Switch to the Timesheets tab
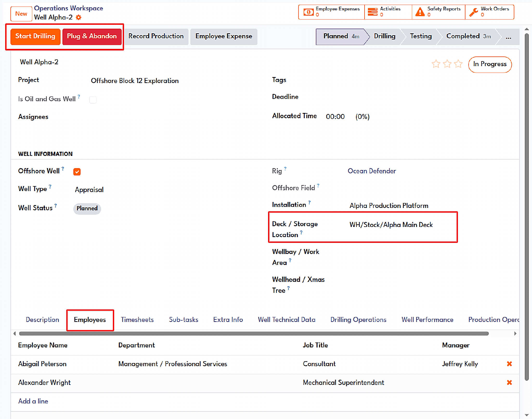 point(137,320)
